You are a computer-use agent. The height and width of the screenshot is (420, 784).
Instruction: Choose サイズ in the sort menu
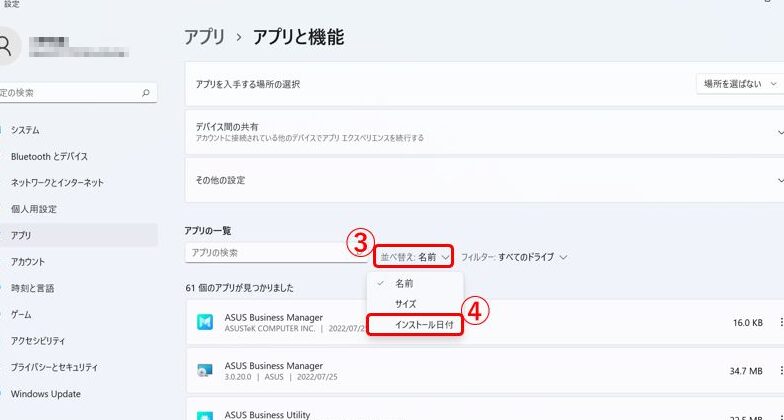[405, 304]
